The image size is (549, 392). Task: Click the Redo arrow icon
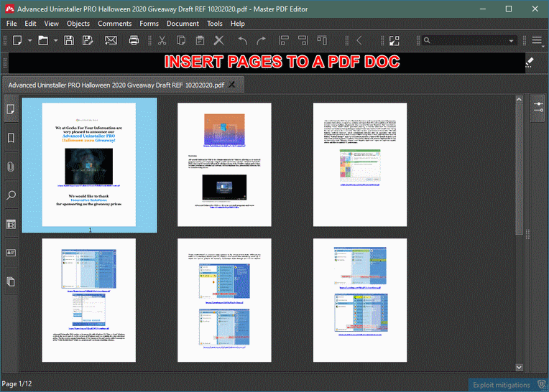(261, 40)
